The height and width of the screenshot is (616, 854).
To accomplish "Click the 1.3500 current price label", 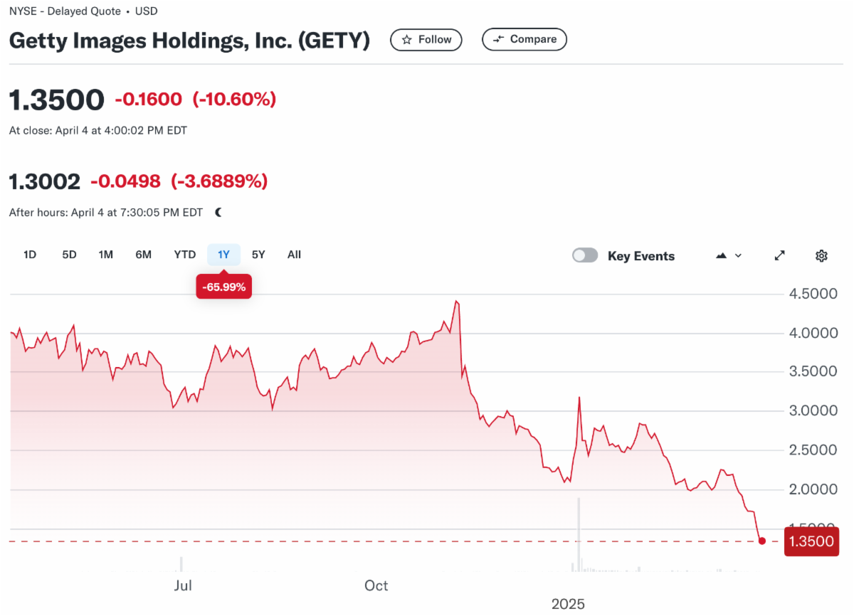I will (x=811, y=541).
